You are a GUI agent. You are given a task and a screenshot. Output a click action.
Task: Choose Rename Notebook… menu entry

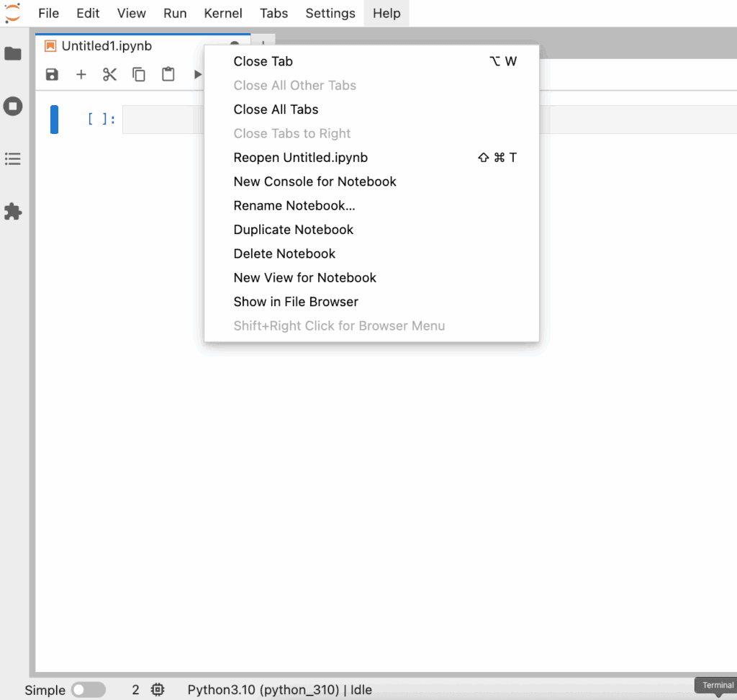click(294, 206)
